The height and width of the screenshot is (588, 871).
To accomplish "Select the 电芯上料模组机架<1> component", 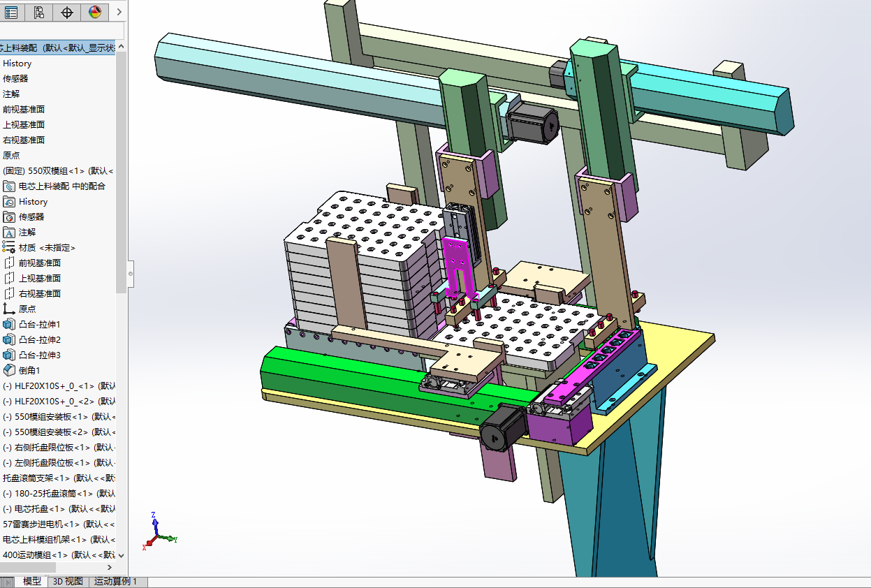I will click(58, 539).
